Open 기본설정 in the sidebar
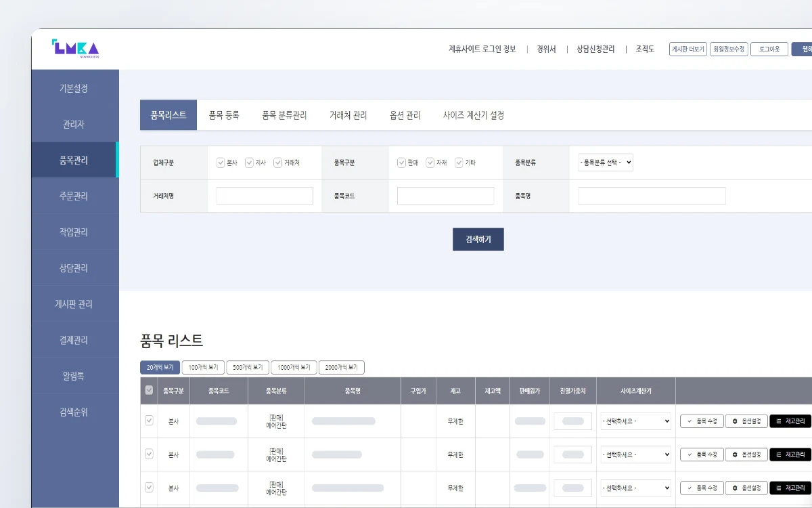Image resolution: width=812 pixels, height=508 pixels. click(x=74, y=89)
